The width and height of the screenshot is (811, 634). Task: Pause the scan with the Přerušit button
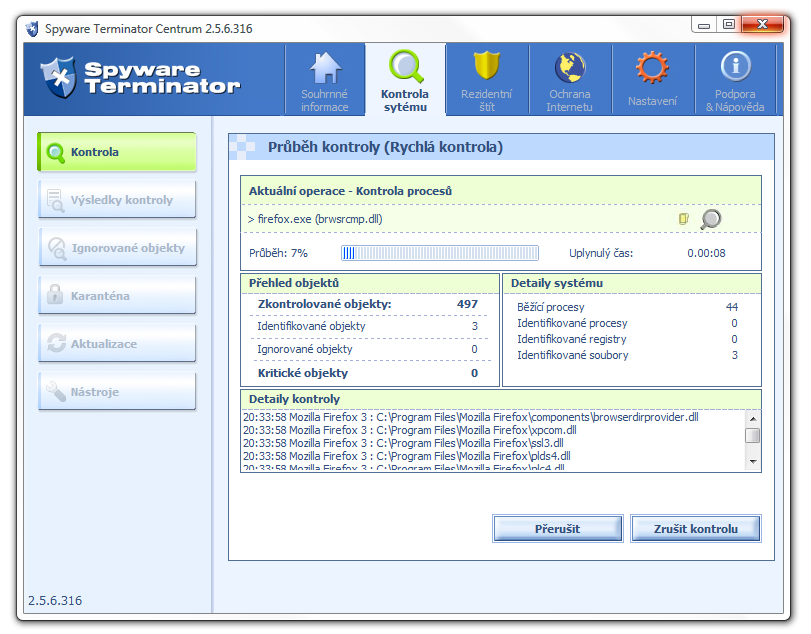[x=558, y=529]
